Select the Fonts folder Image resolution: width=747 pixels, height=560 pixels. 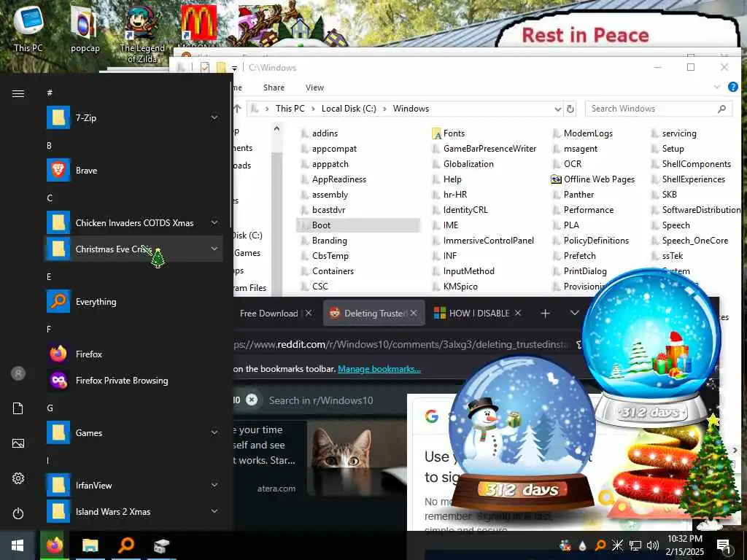tap(449, 133)
